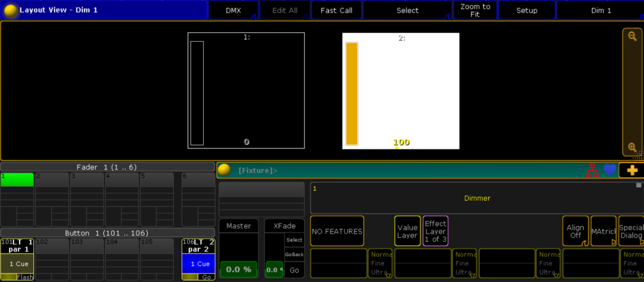Click the Button 1 (101 .. 106) page header

107,233
